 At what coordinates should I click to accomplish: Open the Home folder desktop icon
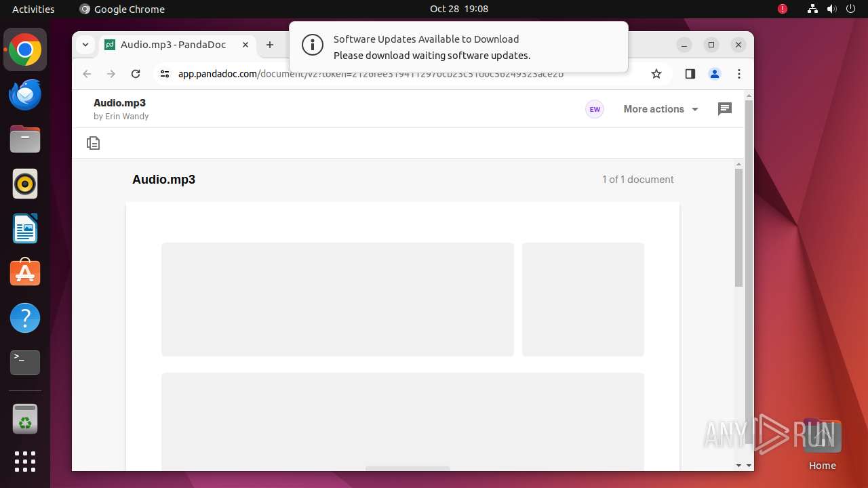click(x=822, y=445)
